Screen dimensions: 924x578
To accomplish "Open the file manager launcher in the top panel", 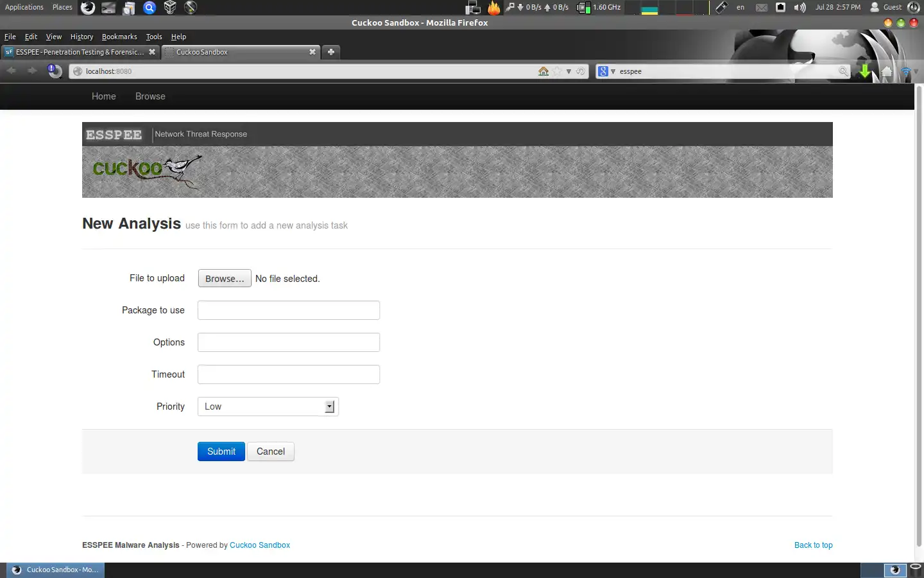I will click(x=129, y=8).
